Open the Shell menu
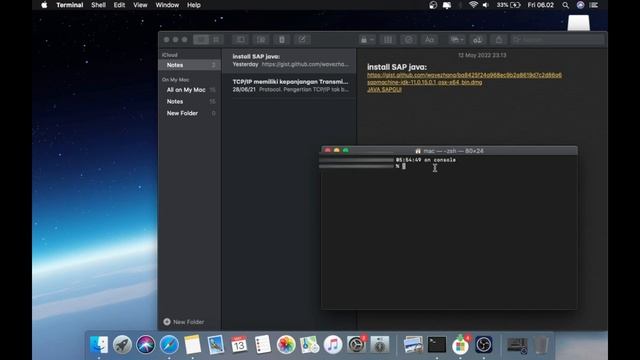The width and height of the screenshot is (640, 360). coord(98,5)
